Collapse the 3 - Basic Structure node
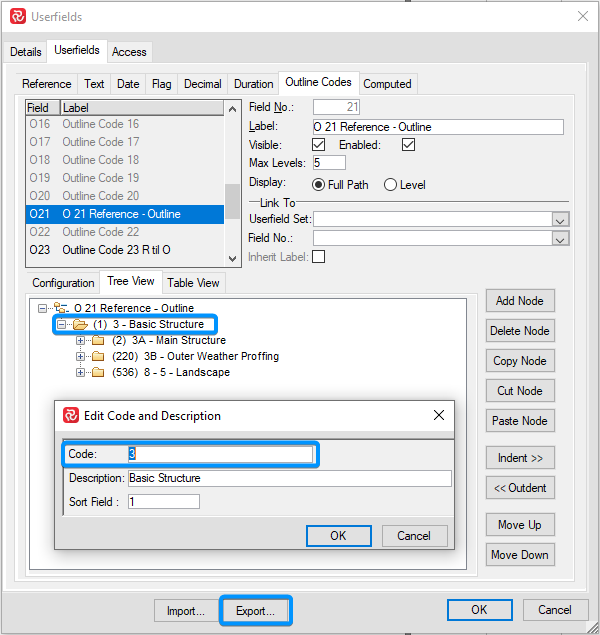The width and height of the screenshot is (600, 635). pyautogui.click(x=61, y=325)
